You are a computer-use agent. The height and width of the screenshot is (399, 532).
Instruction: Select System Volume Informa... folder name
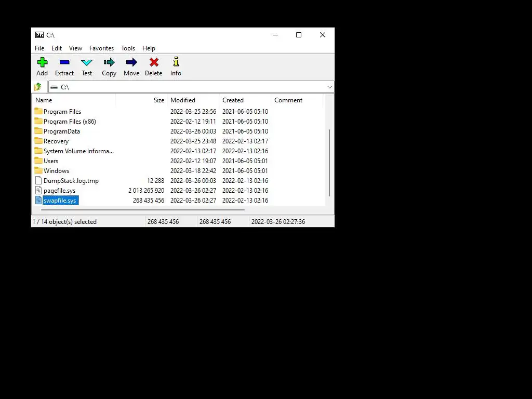click(x=79, y=151)
